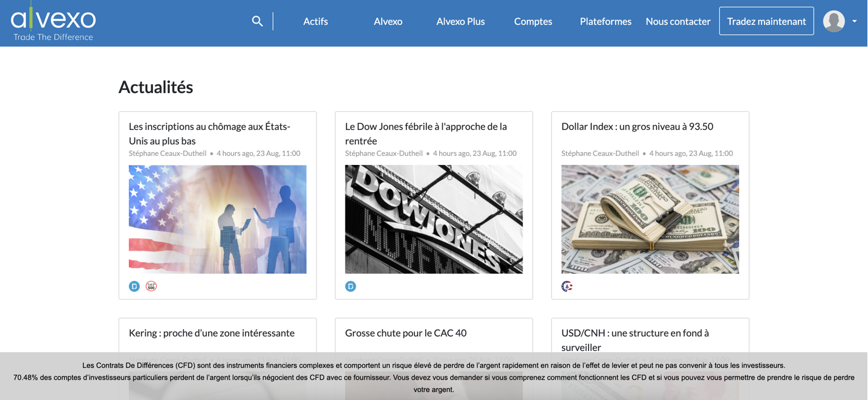Expand the profile account dropdown arrow
The width and height of the screenshot is (868, 400).
[x=855, y=21]
